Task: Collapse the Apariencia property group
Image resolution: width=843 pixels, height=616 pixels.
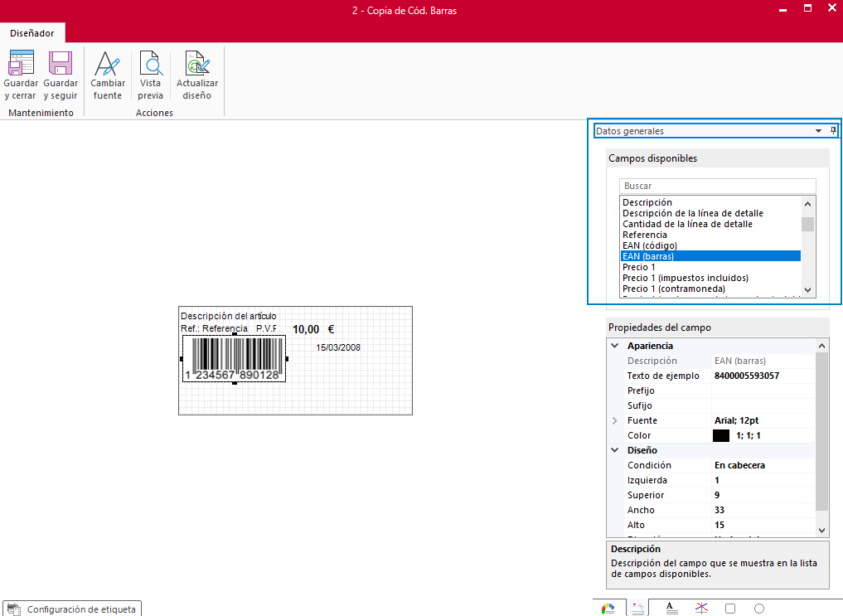Action: coord(615,346)
